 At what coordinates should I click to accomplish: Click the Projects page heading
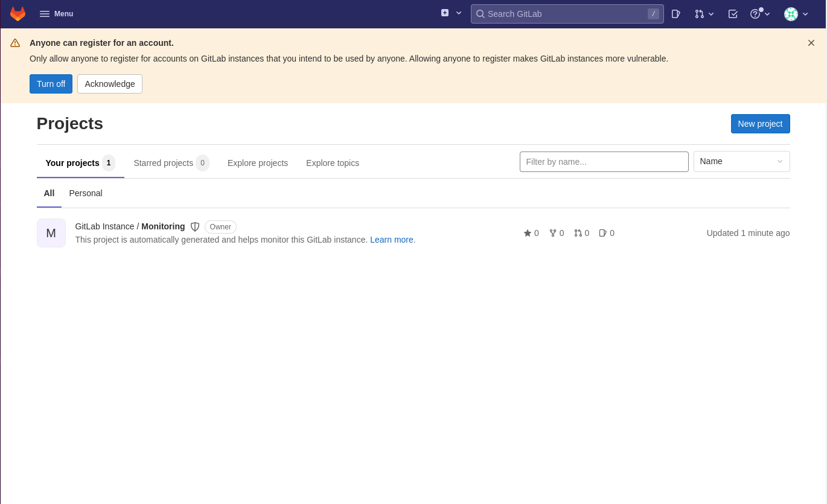click(x=70, y=124)
